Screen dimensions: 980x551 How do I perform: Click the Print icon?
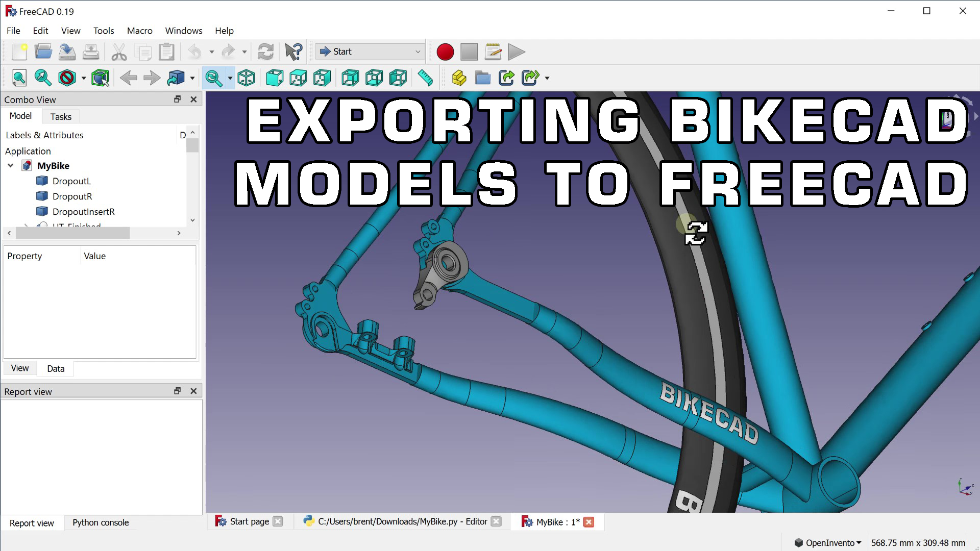coord(91,52)
